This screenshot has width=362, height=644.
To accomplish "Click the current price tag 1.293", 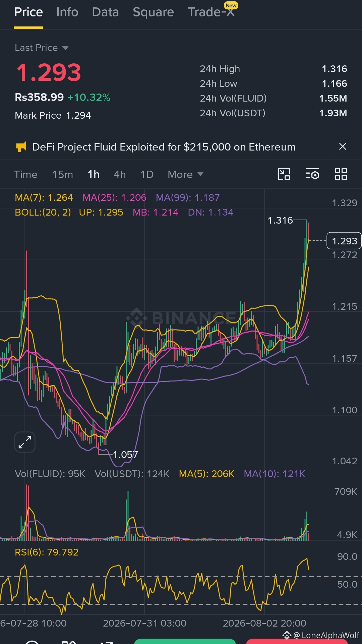I will coord(344,241).
